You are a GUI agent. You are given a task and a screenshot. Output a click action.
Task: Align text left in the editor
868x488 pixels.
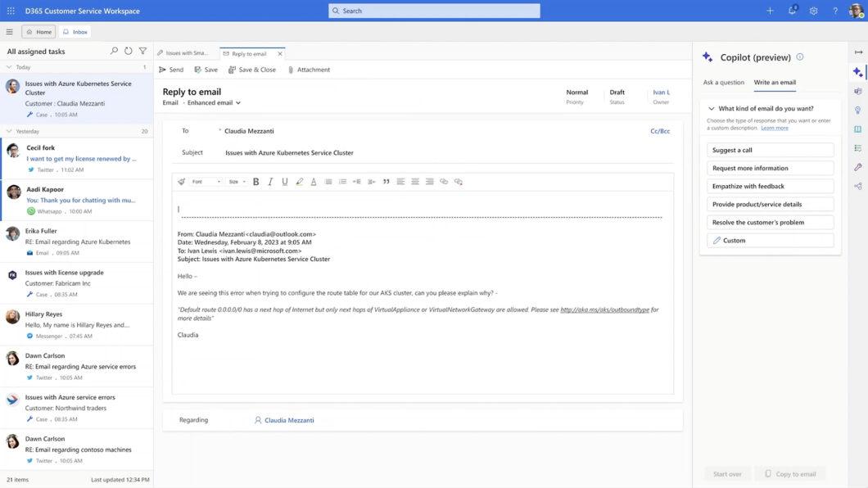(x=400, y=182)
